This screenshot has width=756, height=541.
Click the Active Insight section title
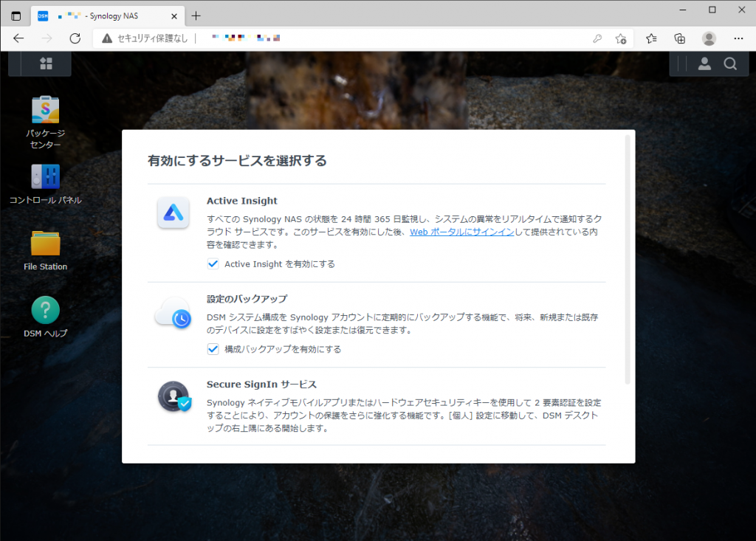coord(242,201)
